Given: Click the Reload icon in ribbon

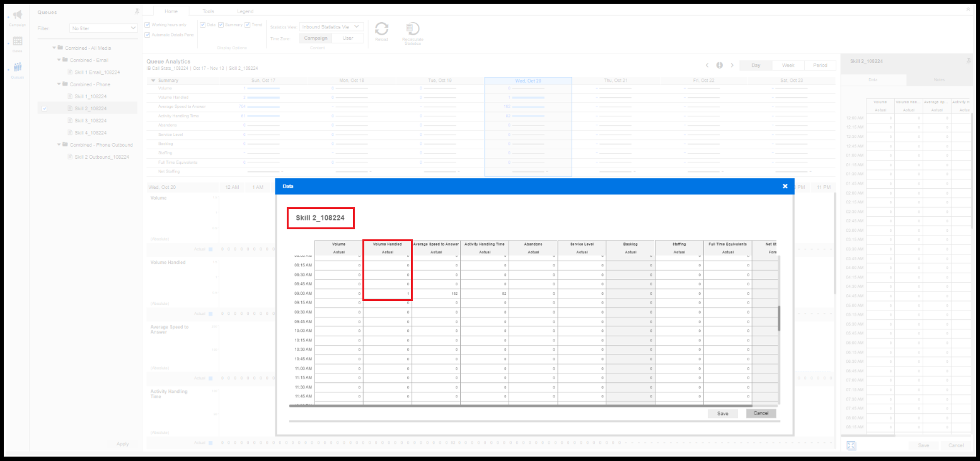Looking at the screenshot, I should pyautogui.click(x=381, y=28).
